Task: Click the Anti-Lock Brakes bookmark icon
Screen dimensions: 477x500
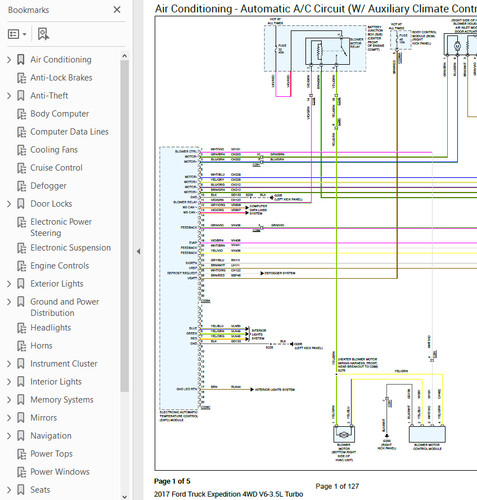Action: [22, 78]
